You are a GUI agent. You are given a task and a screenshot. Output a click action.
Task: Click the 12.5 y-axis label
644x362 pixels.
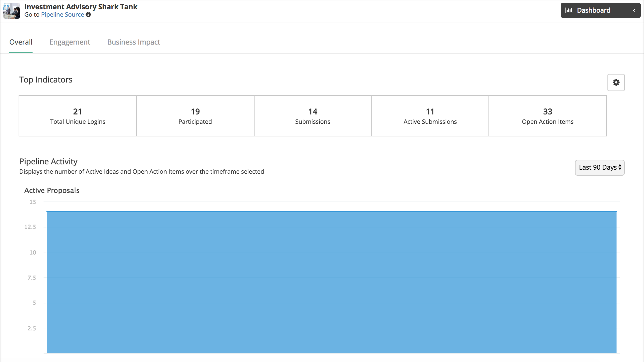[x=30, y=227]
